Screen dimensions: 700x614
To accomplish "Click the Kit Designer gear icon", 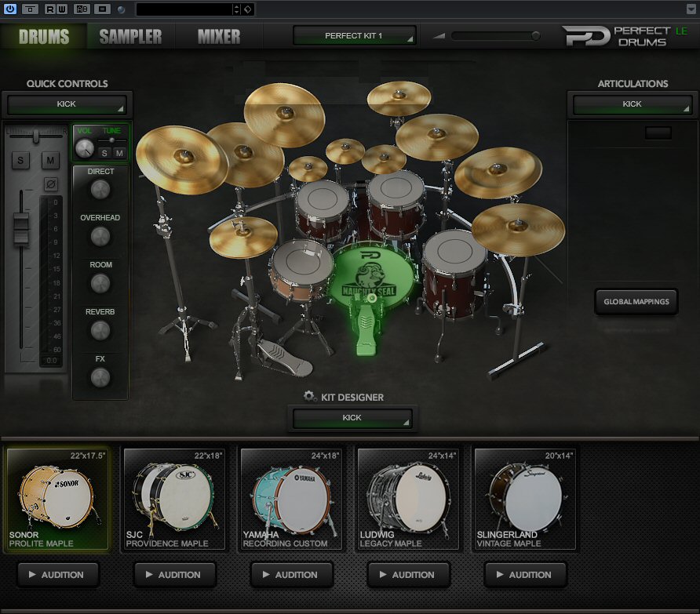I will point(309,396).
